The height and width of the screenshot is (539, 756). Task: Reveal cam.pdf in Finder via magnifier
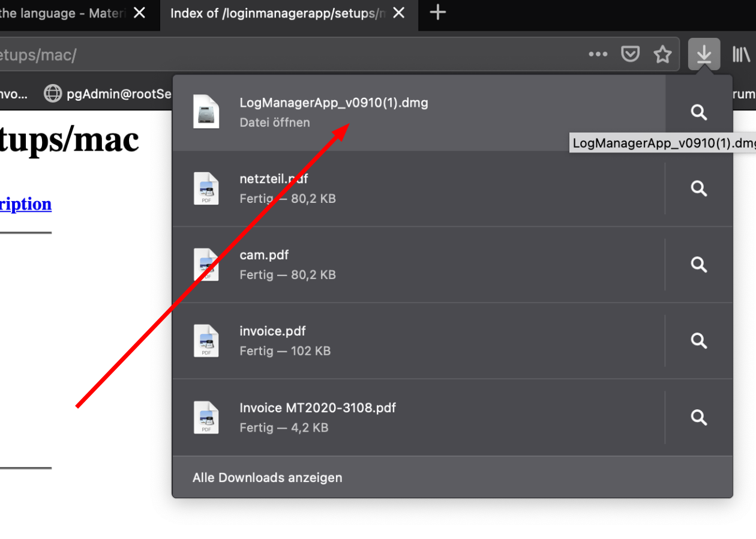[698, 265]
